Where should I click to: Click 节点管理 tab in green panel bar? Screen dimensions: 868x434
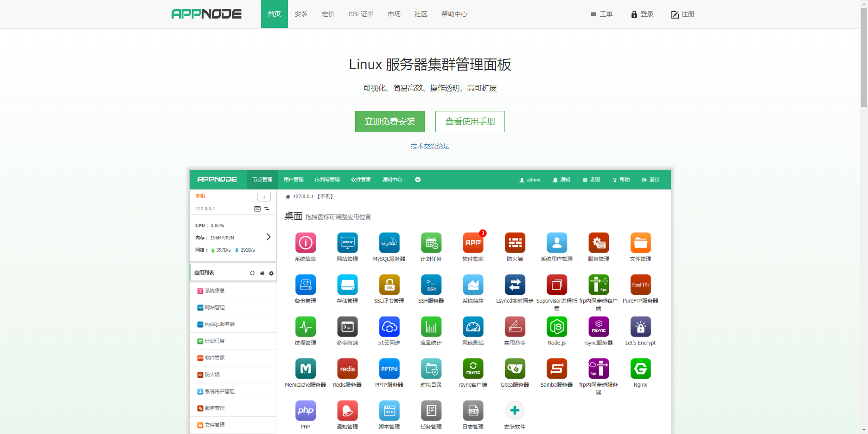pyautogui.click(x=262, y=180)
